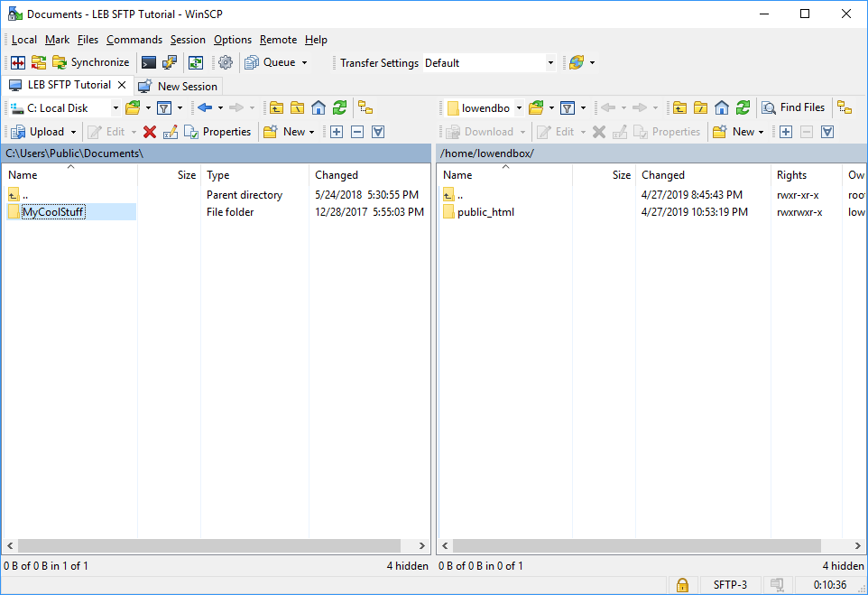Open the Session menu
Viewport: 868px width, 595px height.
point(188,40)
